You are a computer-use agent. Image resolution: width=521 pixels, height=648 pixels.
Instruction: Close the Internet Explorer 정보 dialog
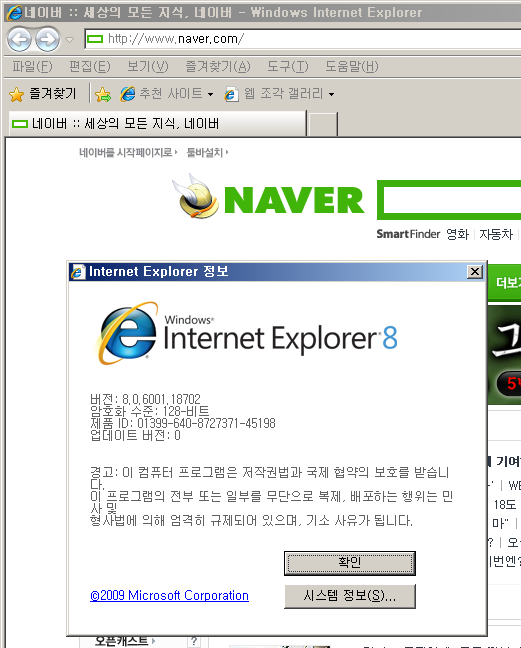(x=475, y=272)
